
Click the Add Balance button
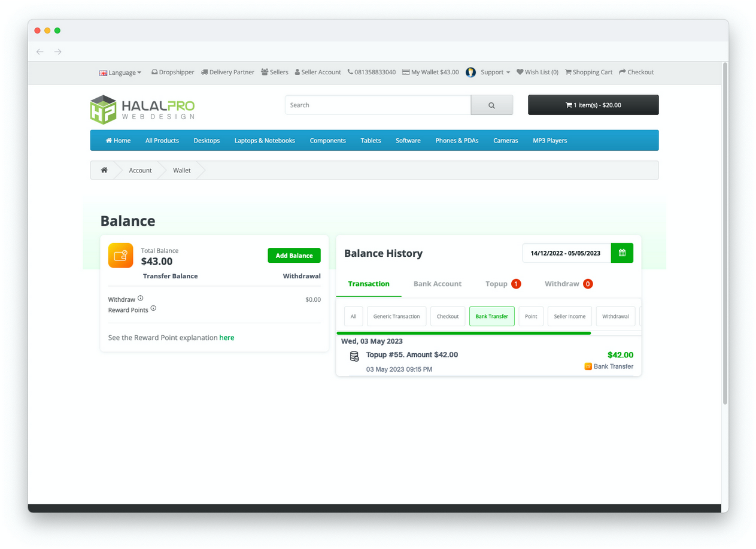pyautogui.click(x=294, y=255)
